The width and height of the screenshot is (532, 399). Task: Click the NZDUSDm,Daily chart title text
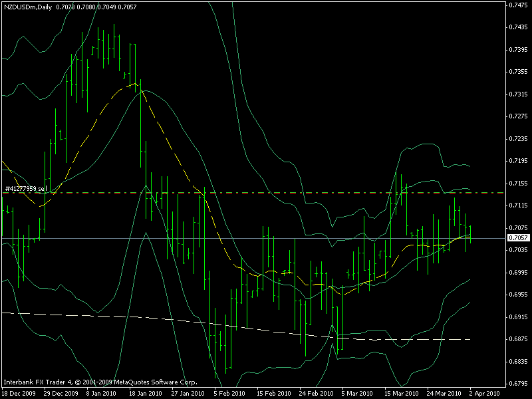[x=27, y=7]
